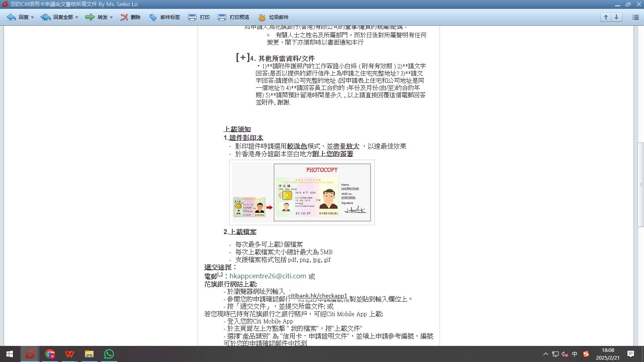This screenshot has height=362, width=644.
Task: Click the vertical scrollbar thumb
Action: pos(640,185)
